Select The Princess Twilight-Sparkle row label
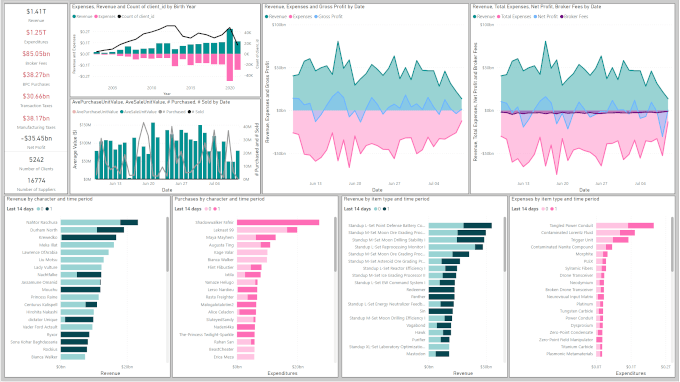 pyautogui.click(x=206, y=335)
